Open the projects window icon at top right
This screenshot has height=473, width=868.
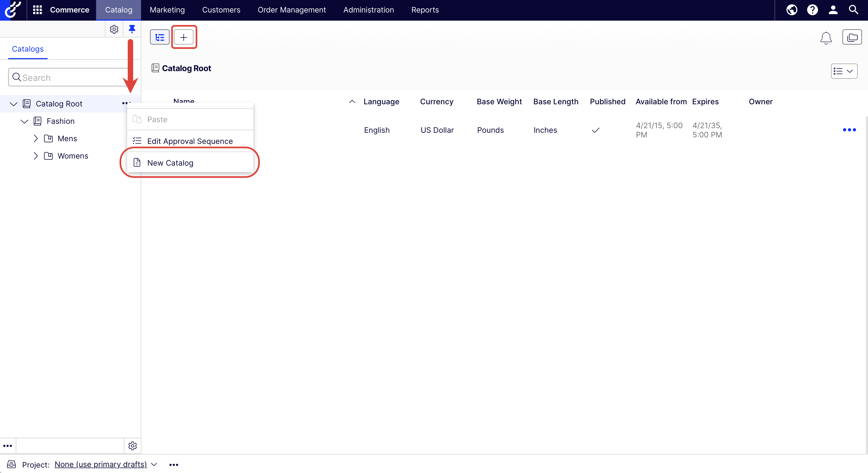point(852,37)
